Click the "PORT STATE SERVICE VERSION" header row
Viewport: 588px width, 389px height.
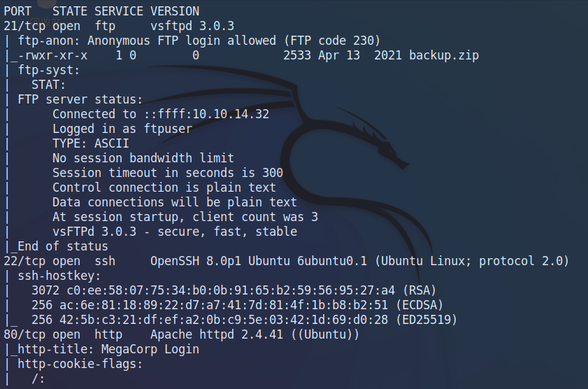point(101,11)
